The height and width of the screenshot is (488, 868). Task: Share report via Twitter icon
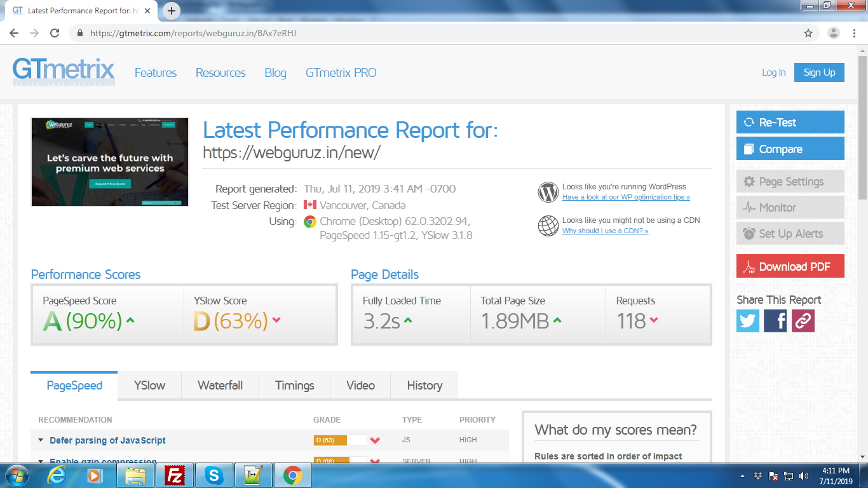pyautogui.click(x=748, y=321)
